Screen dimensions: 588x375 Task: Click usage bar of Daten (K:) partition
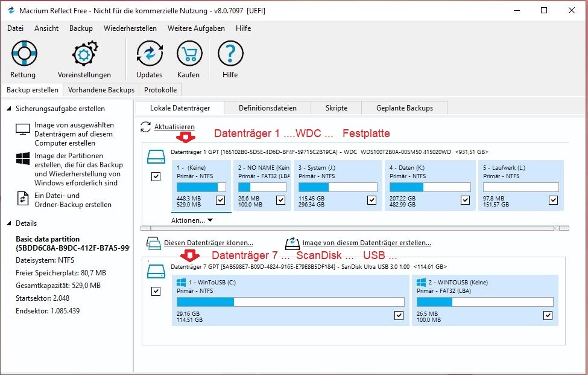tap(430, 187)
